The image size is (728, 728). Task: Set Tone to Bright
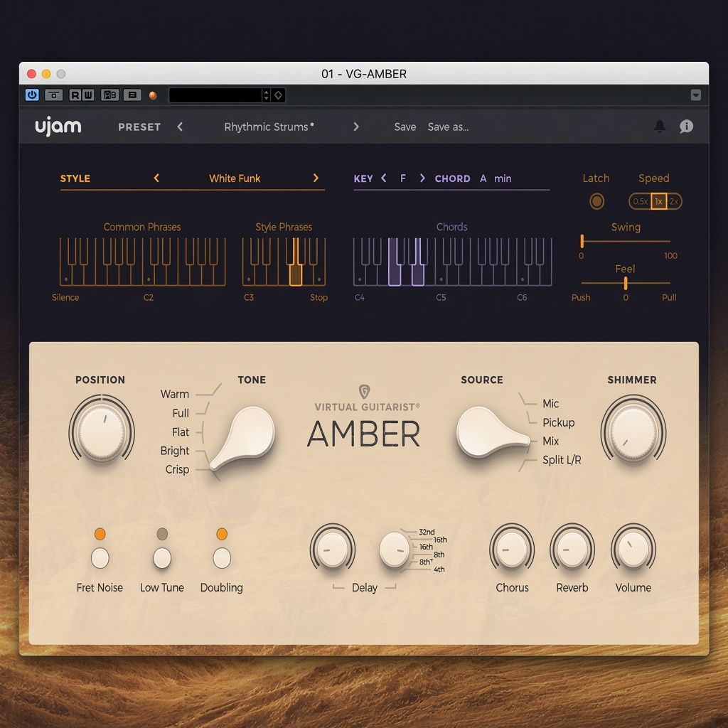pyautogui.click(x=175, y=451)
